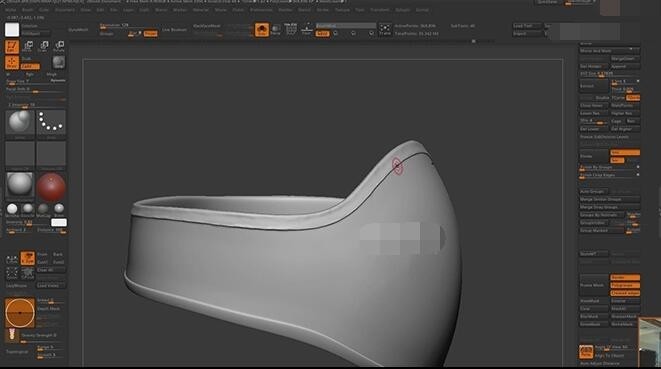This screenshot has height=369, width=661.
Task: Click the gray sphere icon beside Zadd
Action: click(59, 62)
